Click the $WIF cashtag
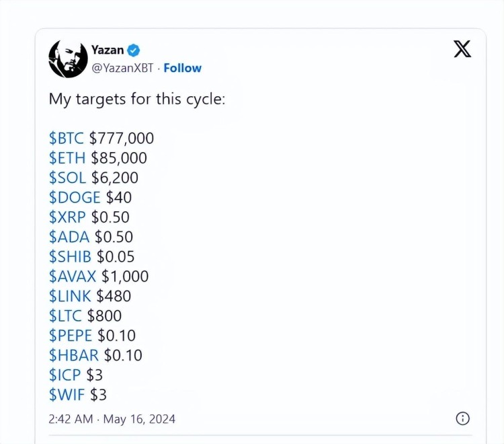The image size is (504, 444). coord(67,395)
